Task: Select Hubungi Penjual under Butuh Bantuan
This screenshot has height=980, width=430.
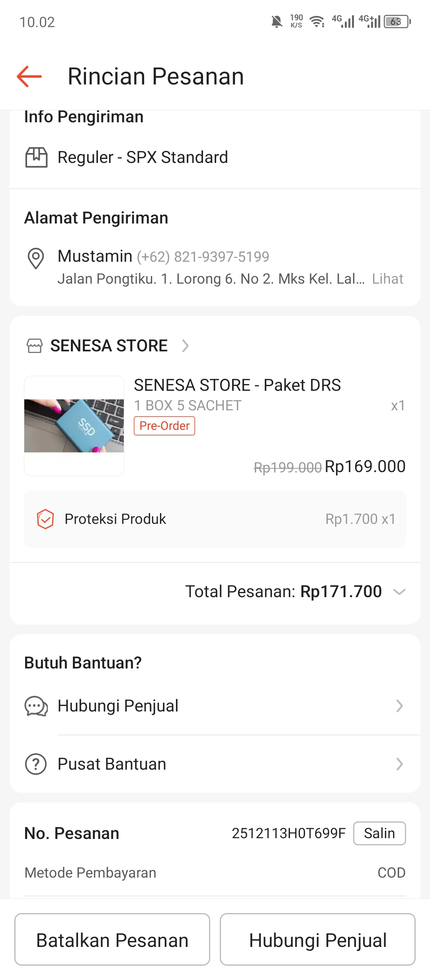Action: tap(118, 706)
